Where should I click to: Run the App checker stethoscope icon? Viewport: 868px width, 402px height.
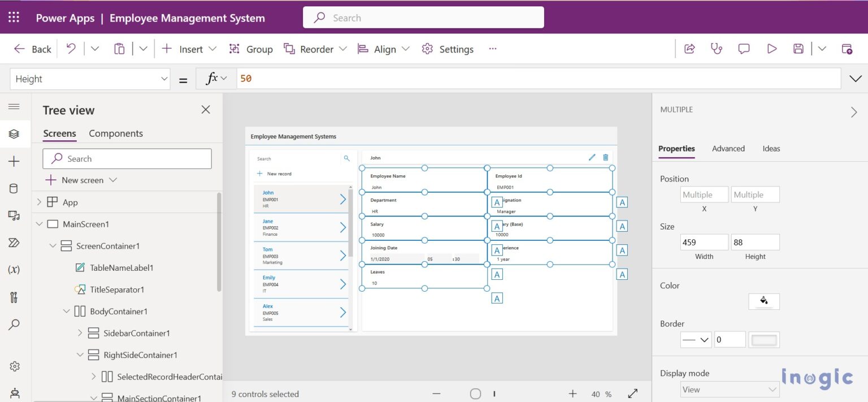pyautogui.click(x=717, y=49)
